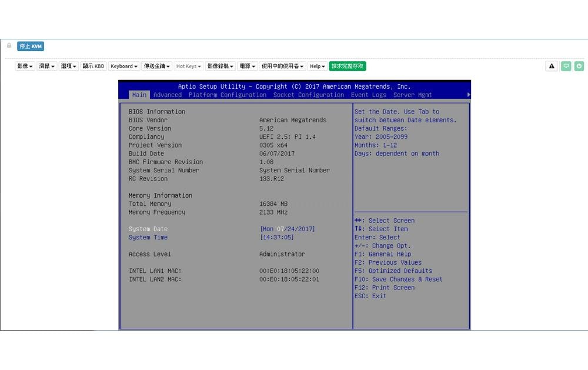Open the 傳送金鑰 dropdown
Viewport: 588px width, 370px height.
157,66
